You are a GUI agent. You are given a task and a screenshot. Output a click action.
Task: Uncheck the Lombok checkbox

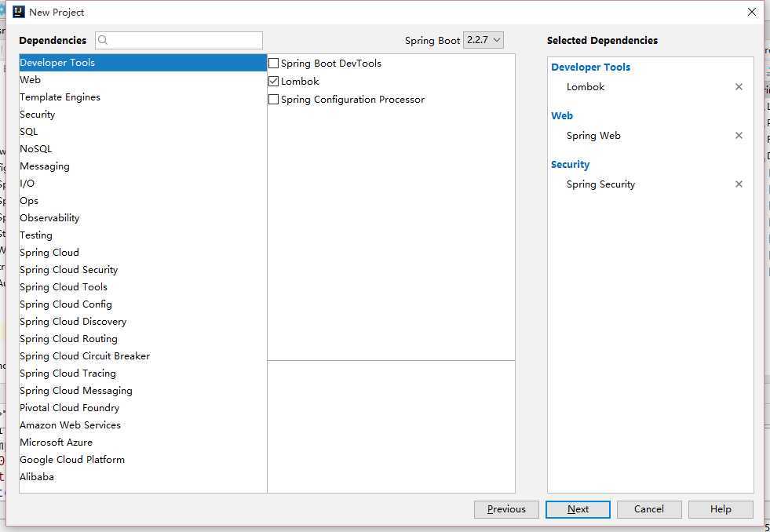(273, 82)
